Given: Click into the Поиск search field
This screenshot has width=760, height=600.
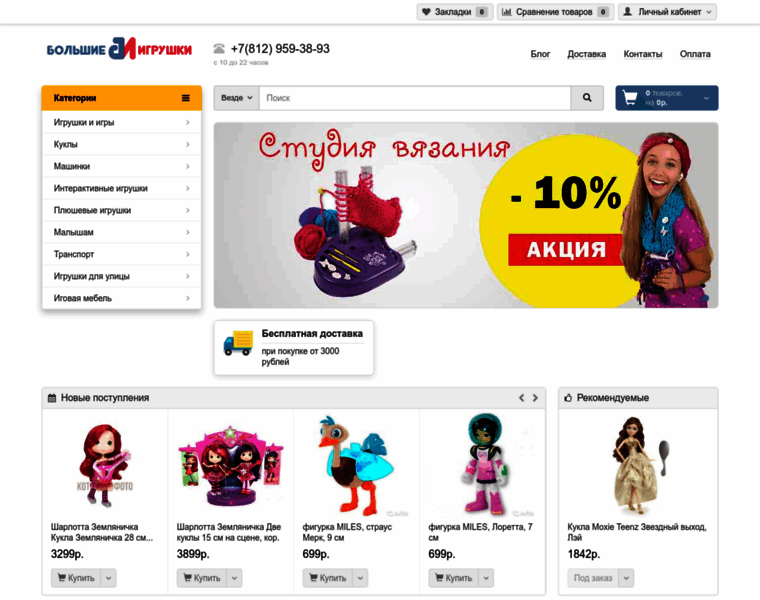Looking at the screenshot, I should click(415, 98).
